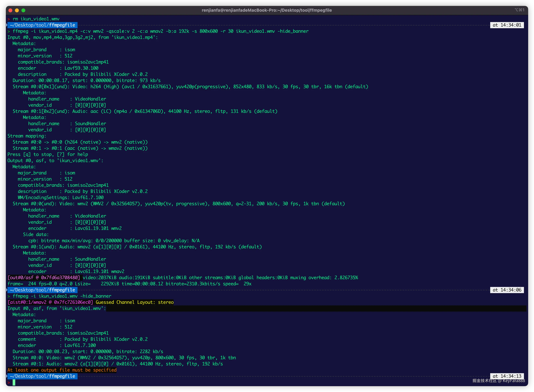The width and height of the screenshot is (534, 392).
Task: Click the 'at 14:34:13' timestamp badge
Action: 507,376
